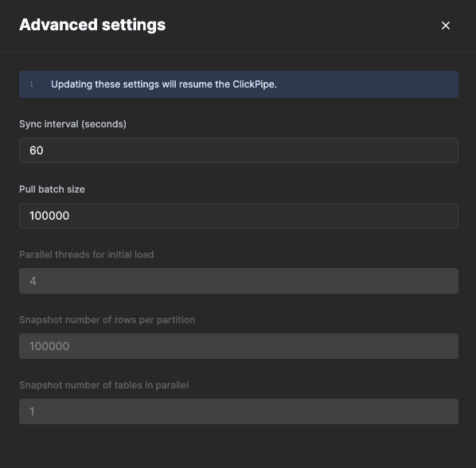Image resolution: width=476 pixels, height=468 pixels.
Task: Click the Snapshot tables in parallel input
Action: coord(239,411)
